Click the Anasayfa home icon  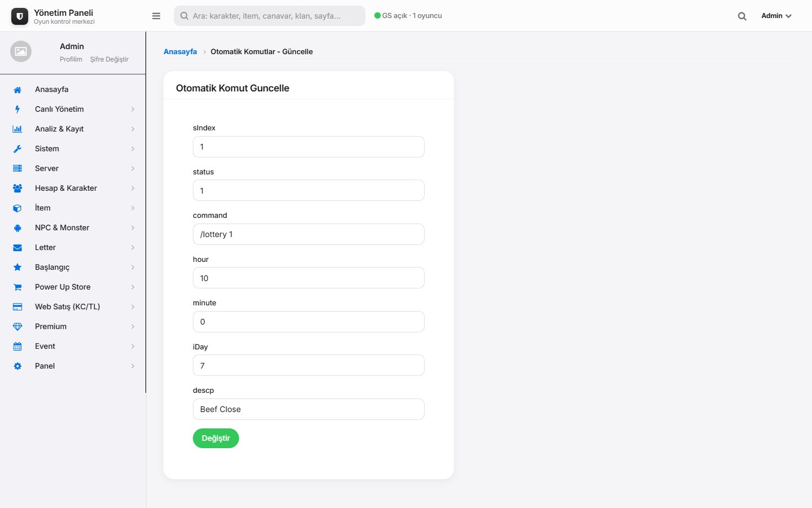(17, 90)
